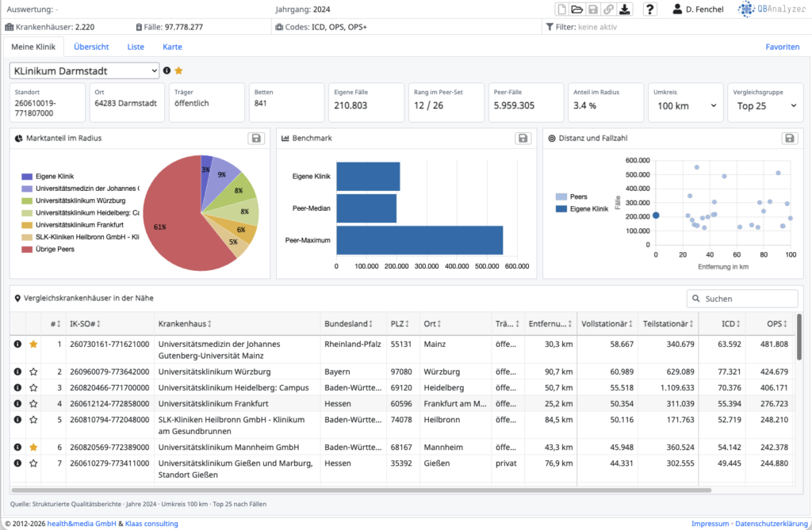Open info for SLK-Kliniken Heilbronn row

point(17,419)
